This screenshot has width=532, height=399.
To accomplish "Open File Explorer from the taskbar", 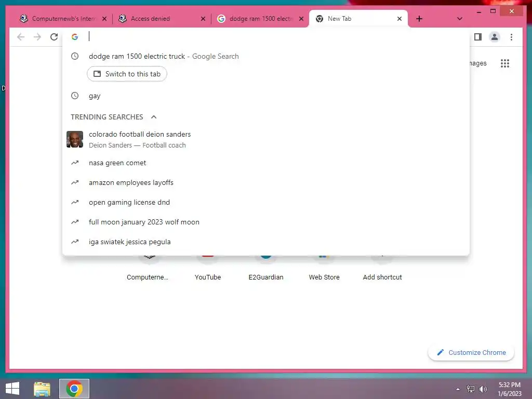I will [42, 389].
